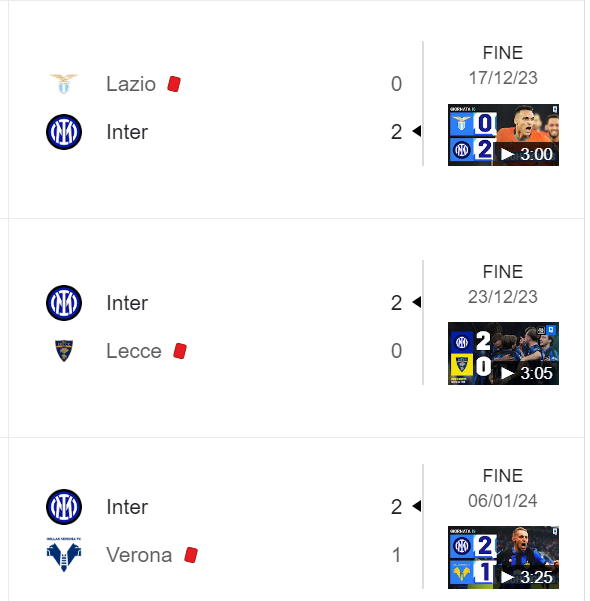This screenshot has width=590, height=601.
Task: Click Lecce's red card icon
Action: 180,351
